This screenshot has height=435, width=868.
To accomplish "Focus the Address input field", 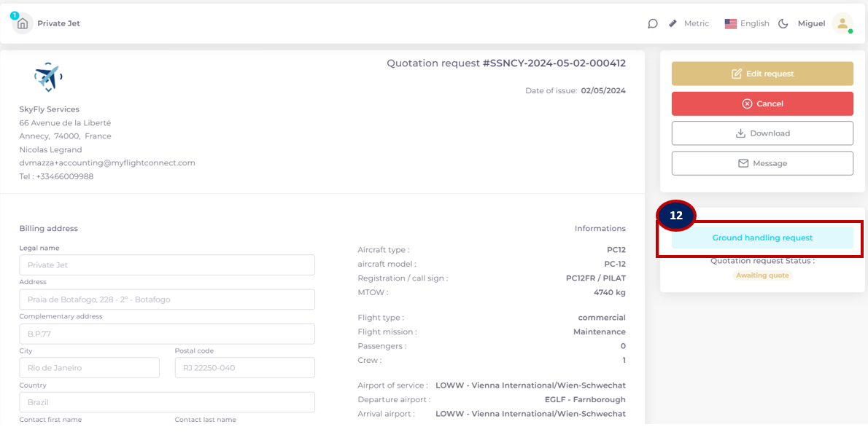I will 167,299.
